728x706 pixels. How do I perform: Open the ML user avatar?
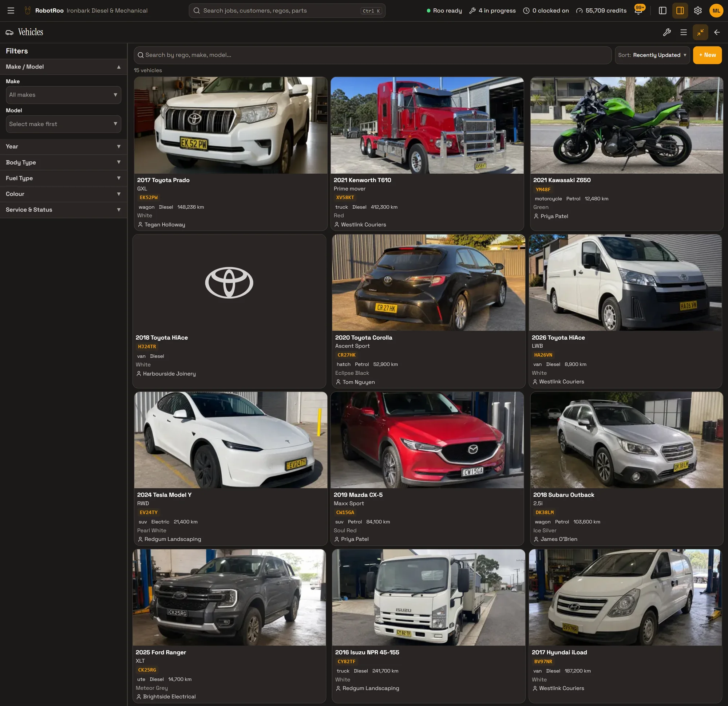(x=716, y=11)
